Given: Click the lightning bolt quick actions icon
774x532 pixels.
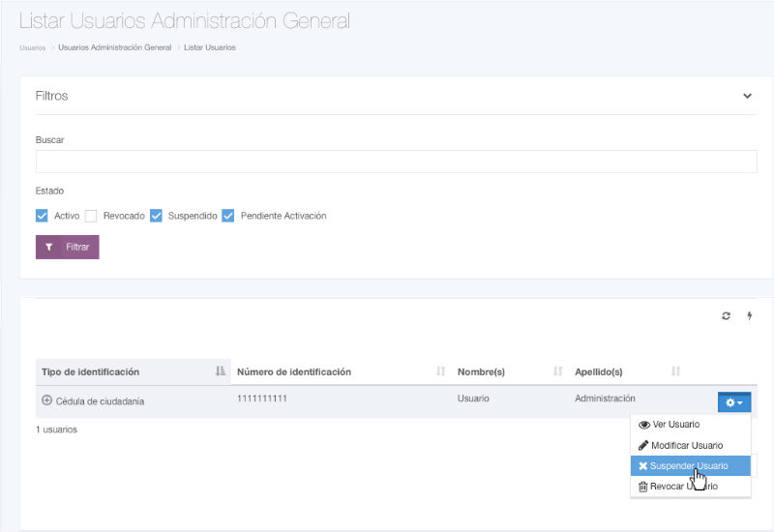Looking at the screenshot, I should (x=749, y=316).
